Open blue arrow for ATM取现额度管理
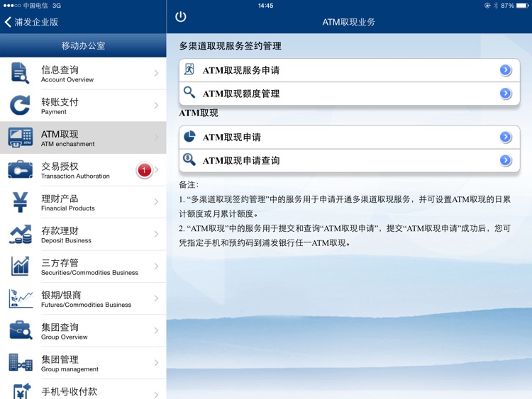The width and height of the screenshot is (532, 399). point(505,93)
